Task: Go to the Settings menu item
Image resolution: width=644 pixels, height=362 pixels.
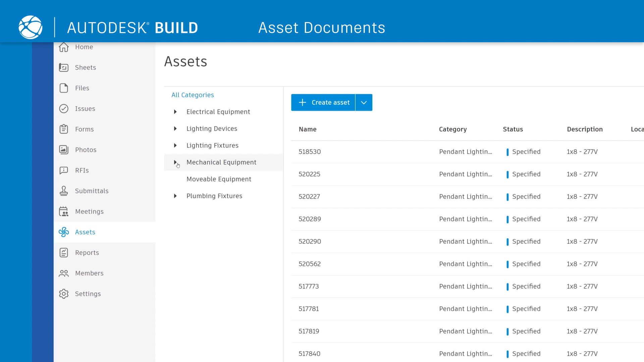Action: click(88, 294)
